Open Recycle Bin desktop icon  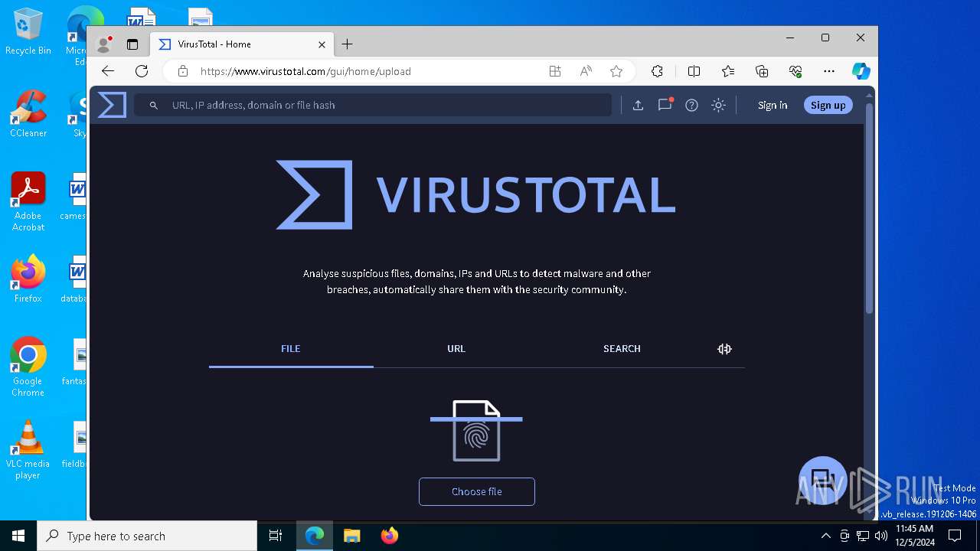coord(28,32)
